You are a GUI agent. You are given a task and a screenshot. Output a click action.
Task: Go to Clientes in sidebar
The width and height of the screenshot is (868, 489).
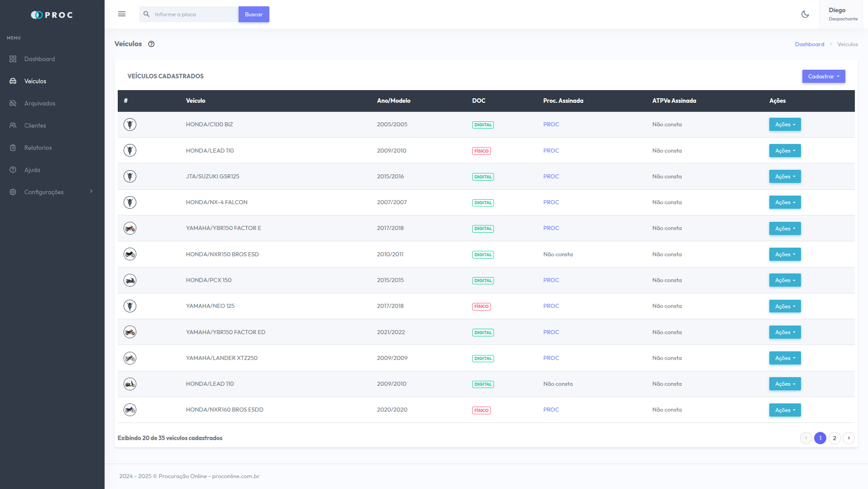(x=35, y=125)
